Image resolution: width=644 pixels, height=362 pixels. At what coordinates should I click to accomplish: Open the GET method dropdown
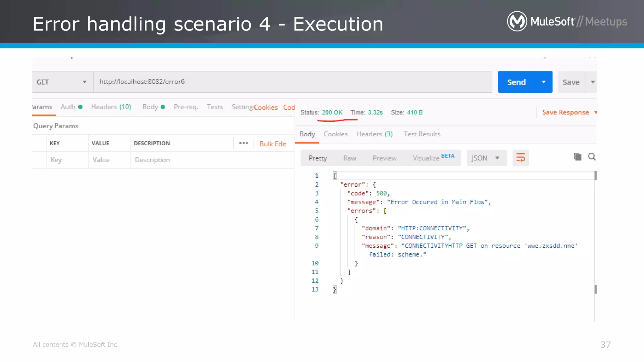[62, 82]
